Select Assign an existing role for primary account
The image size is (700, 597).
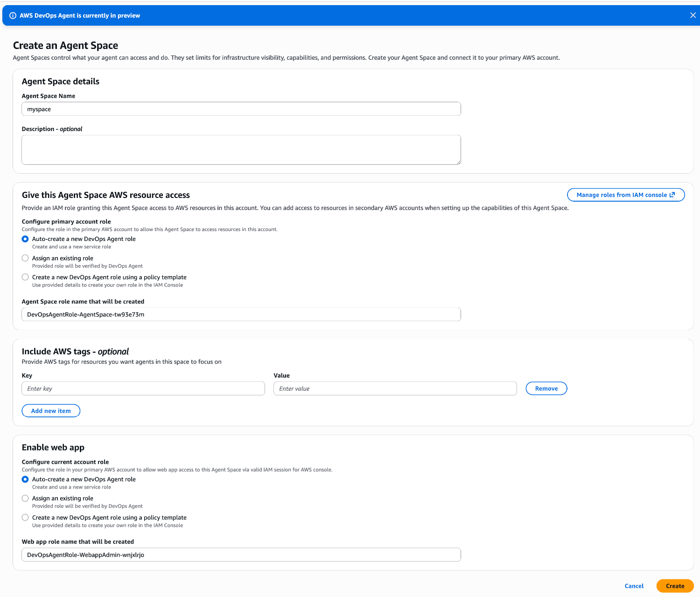[25, 258]
